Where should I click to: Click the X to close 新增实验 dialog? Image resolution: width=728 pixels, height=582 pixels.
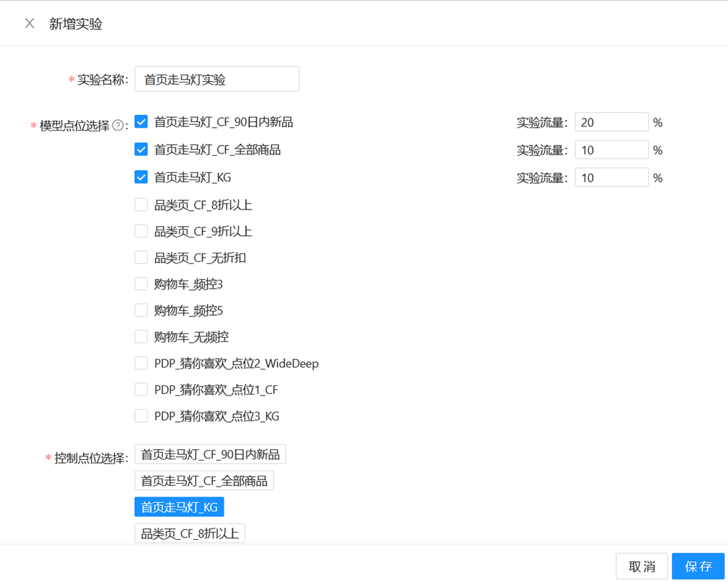coord(29,22)
